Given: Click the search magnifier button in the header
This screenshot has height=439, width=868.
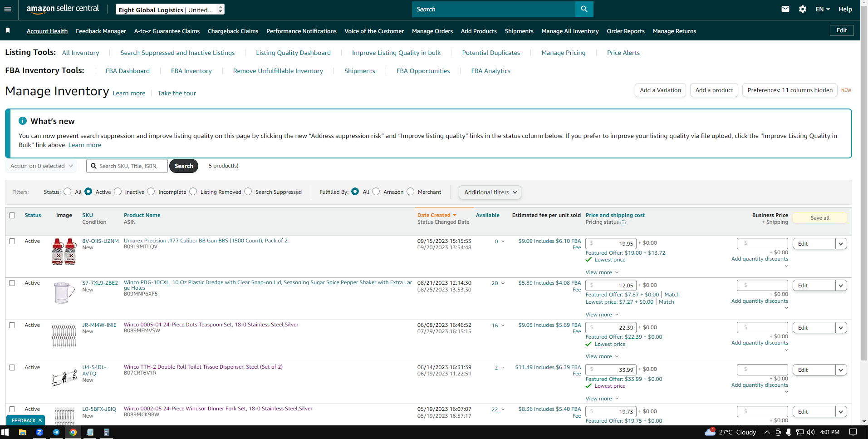Looking at the screenshot, I should pyautogui.click(x=584, y=9).
